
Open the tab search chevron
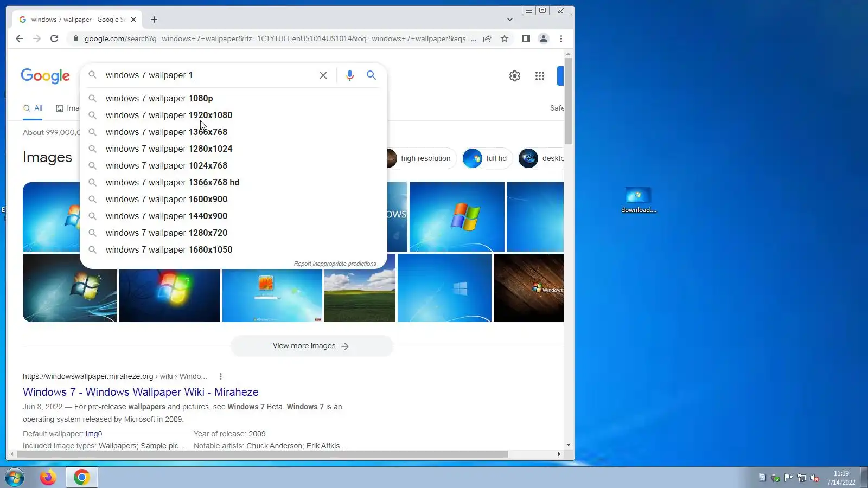tap(509, 20)
